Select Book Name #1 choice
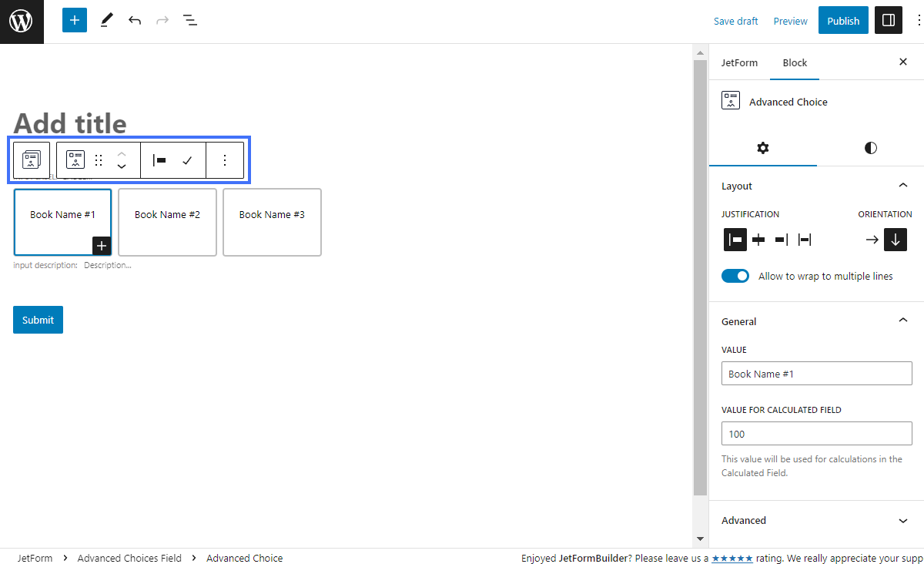Image resolution: width=924 pixels, height=564 pixels. (x=62, y=222)
